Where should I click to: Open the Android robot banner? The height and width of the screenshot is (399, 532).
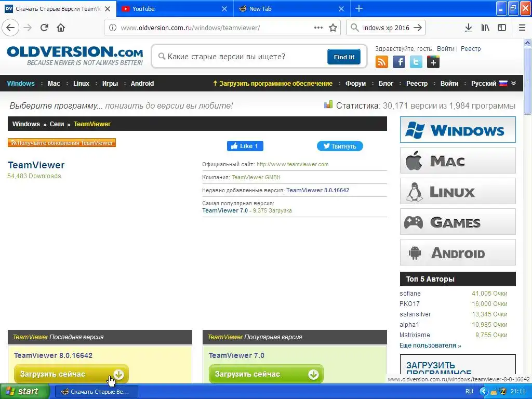(x=458, y=252)
